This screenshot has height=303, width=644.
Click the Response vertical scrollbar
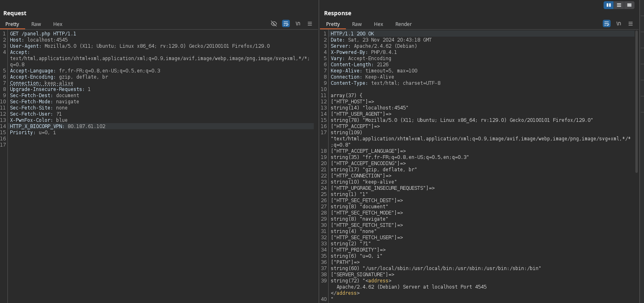[x=637, y=101]
